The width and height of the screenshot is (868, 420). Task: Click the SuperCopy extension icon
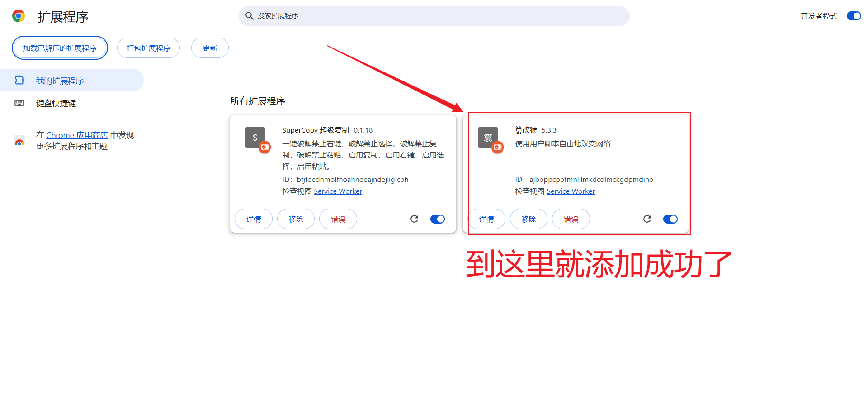[255, 138]
